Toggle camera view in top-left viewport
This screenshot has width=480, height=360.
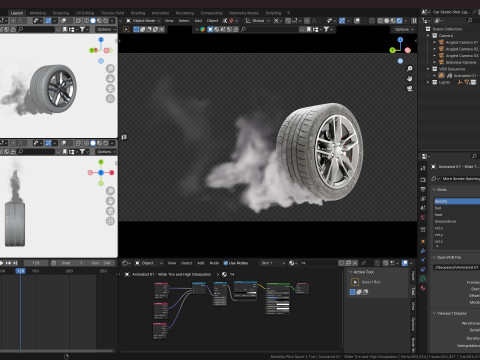point(110,89)
